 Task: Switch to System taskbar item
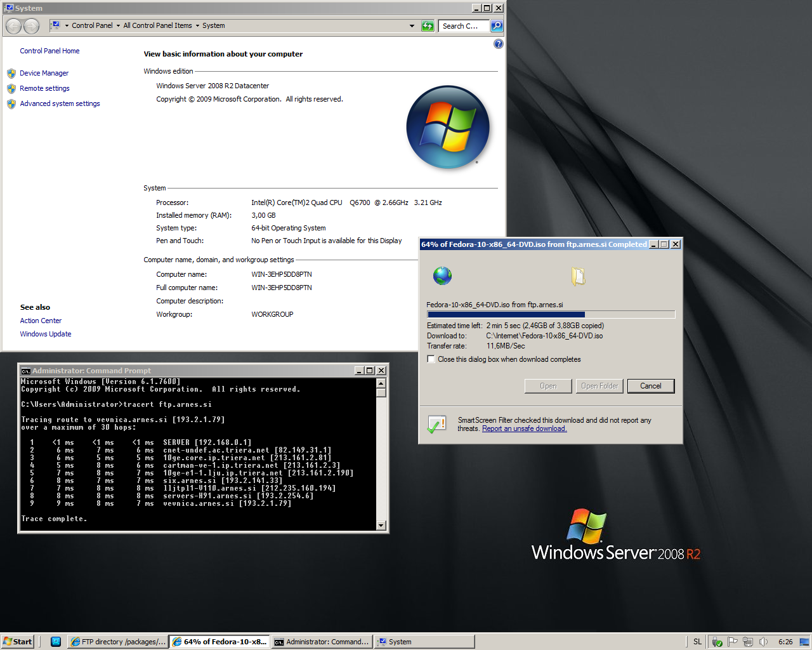pos(424,642)
